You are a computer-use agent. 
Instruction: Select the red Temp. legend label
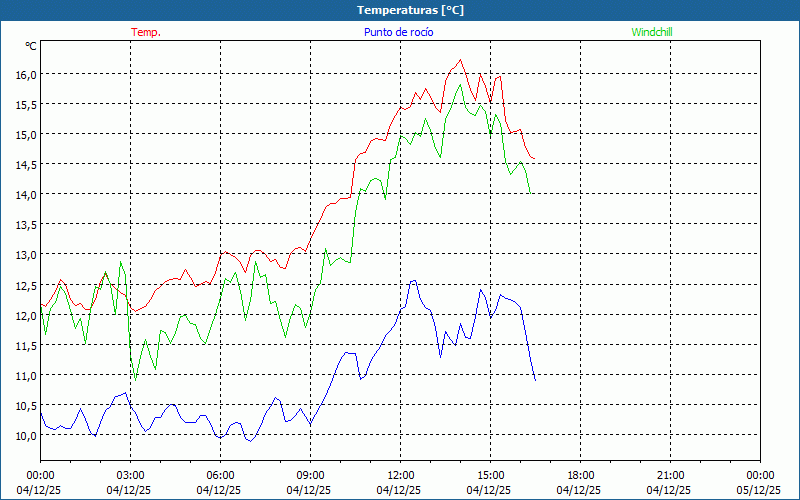click(146, 32)
